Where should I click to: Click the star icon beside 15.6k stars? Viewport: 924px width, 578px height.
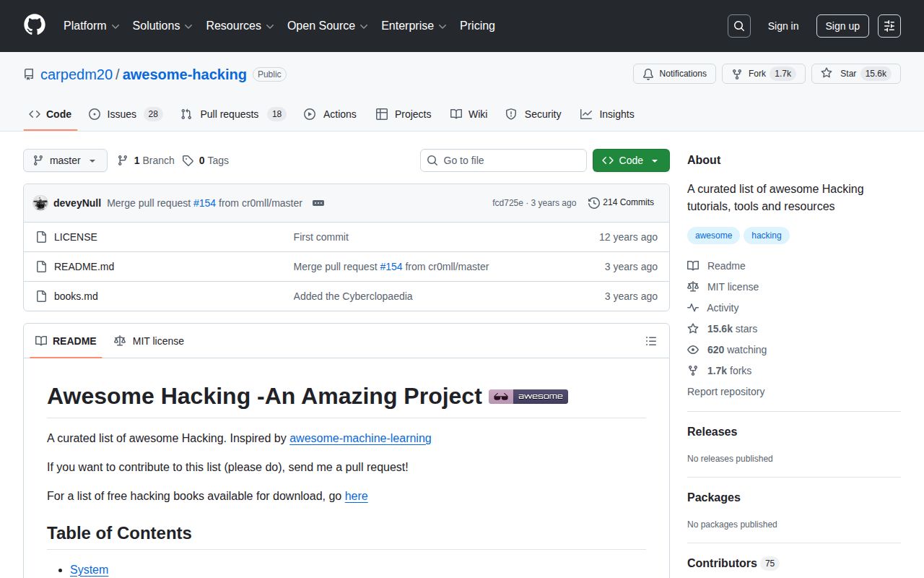click(692, 329)
